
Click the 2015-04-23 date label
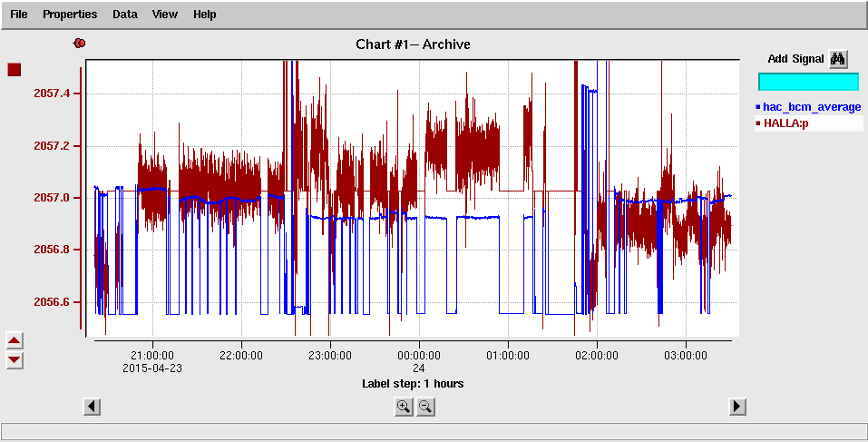(x=152, y=368)
